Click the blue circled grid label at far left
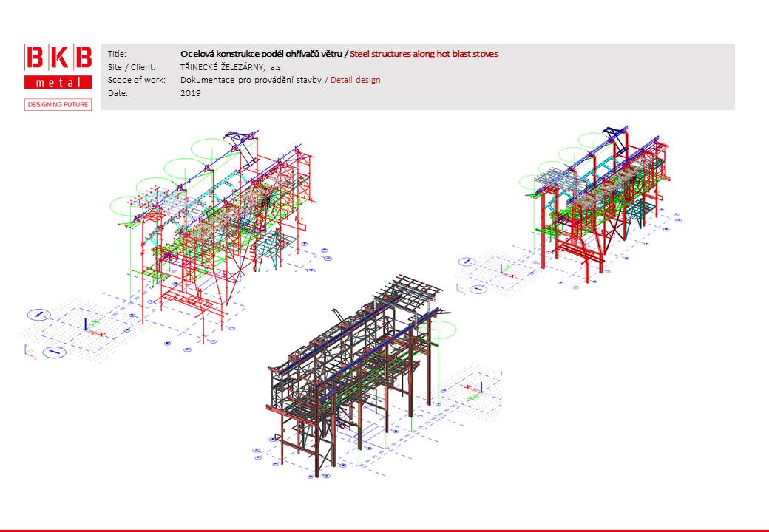This screenshot has width=769, height=532. point(38,315)
